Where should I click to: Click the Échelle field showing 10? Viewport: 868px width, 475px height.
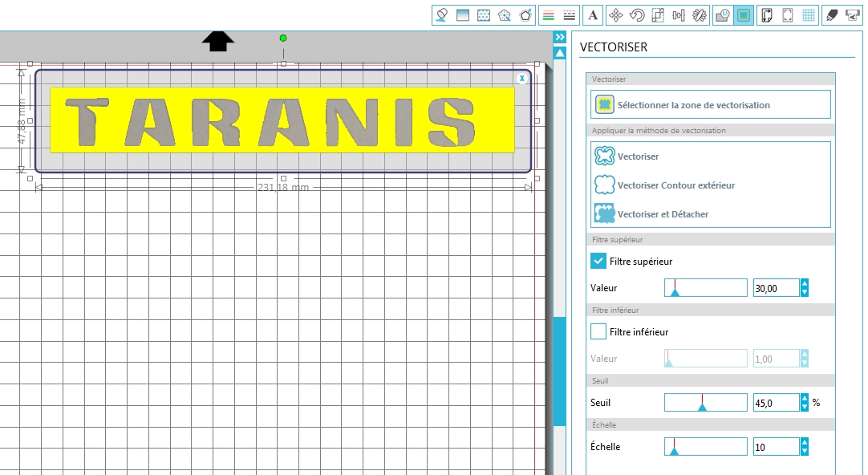(x=776, y=447)
